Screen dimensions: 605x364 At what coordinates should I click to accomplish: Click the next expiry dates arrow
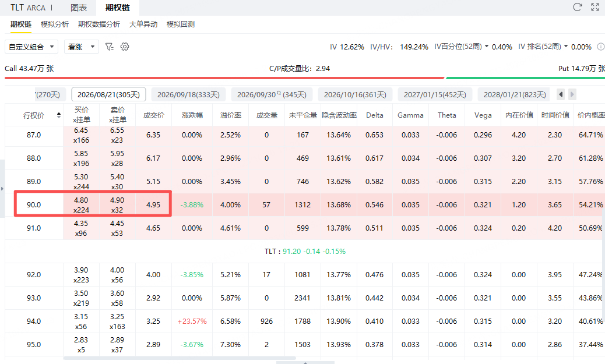(x=572, y=94)
